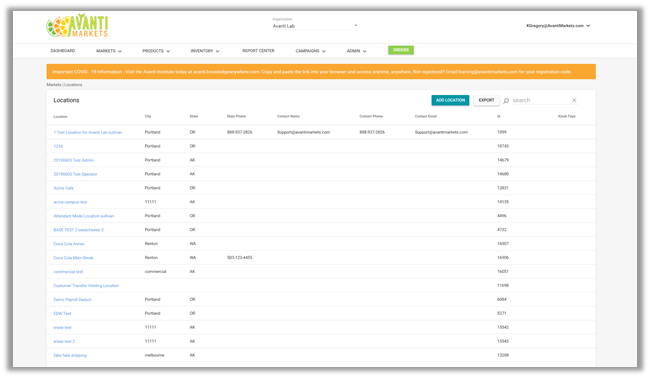This screenshot has height=378, width=650.
Task: Sort by Contact Phone column header
Action: pos(371,116)
